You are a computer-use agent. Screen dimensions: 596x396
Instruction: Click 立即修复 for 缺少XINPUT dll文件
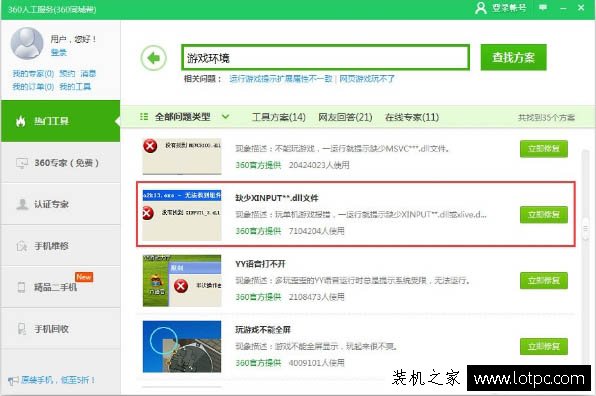(544, 215)
